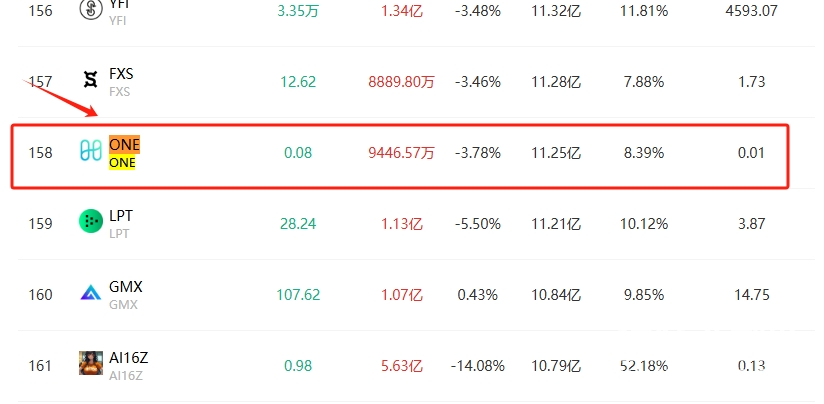Click LPT market cap 11.21亿
This screenshot has width=824, height=404.
pos(556,224)
